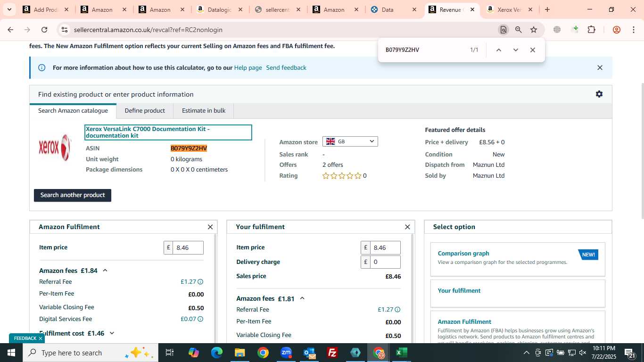Bookmark this page with star icon
The width and height of the screenshot is (644, 362).
[534, 30]
